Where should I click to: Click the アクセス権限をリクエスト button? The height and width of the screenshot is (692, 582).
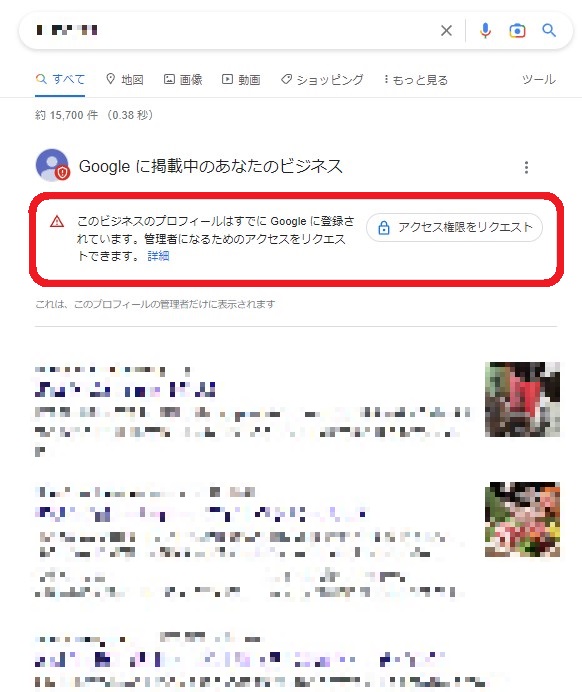(x=454, y=227)
